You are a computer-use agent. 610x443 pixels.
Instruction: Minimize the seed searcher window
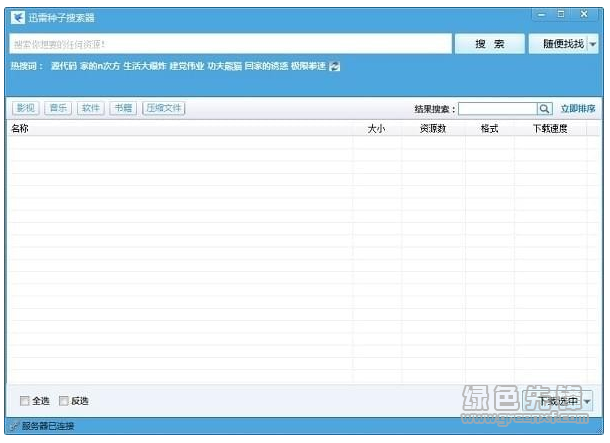click(x=541, y=15)
